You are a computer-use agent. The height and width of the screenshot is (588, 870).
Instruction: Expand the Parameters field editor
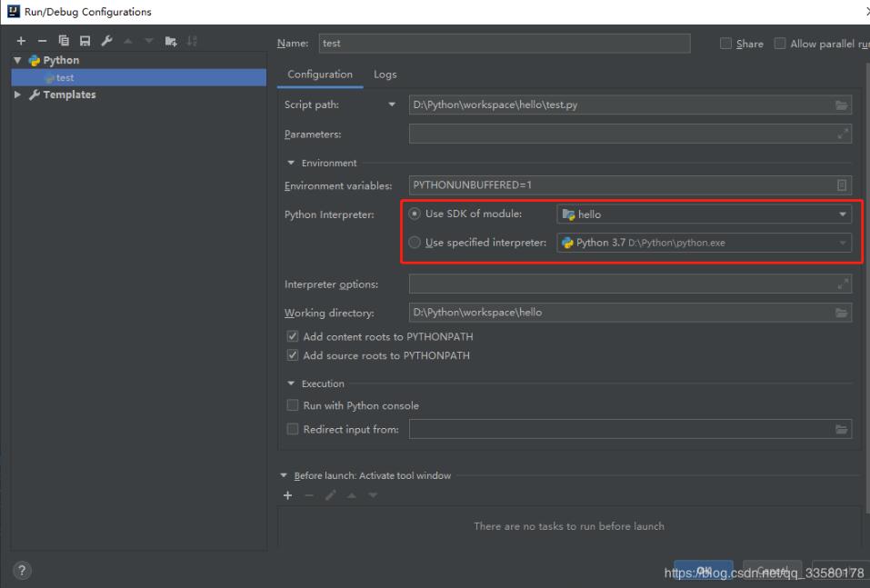843,134
